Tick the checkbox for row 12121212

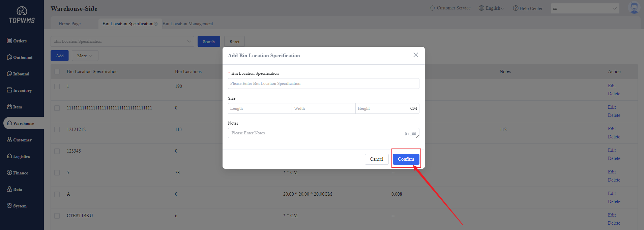pyautogui.click(x=57, y=130)
